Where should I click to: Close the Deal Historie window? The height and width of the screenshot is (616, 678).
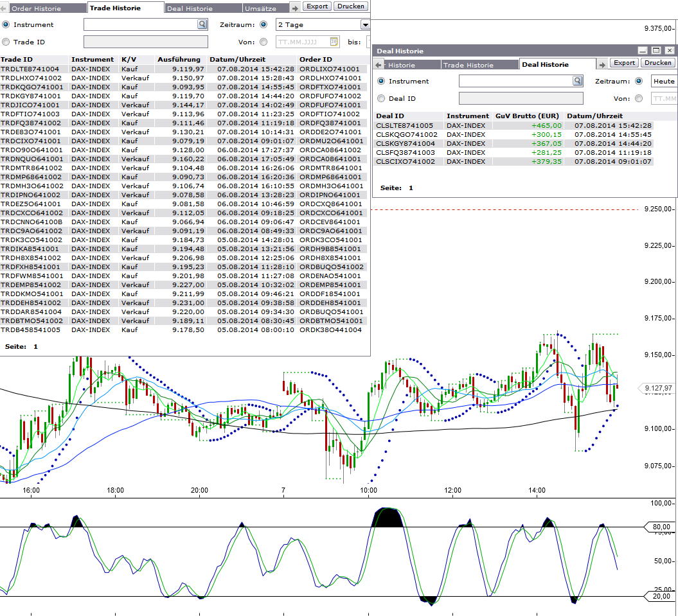tap(670, 51)
